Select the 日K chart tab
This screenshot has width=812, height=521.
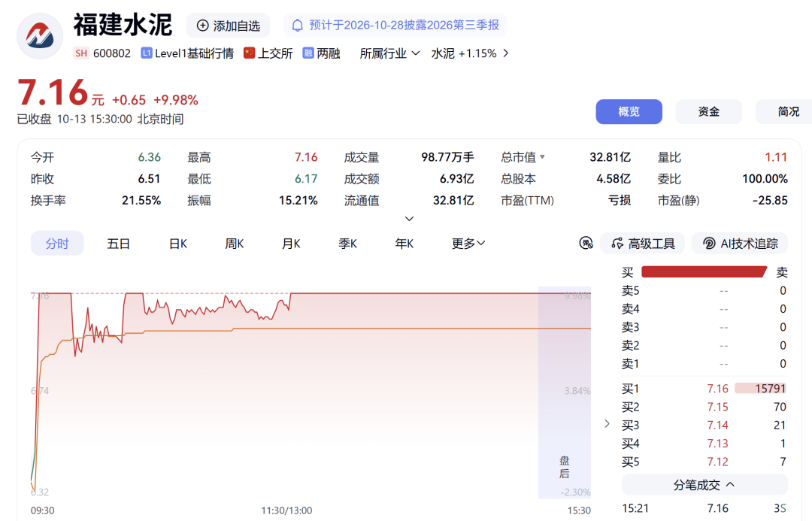click(x=177, y=244)
